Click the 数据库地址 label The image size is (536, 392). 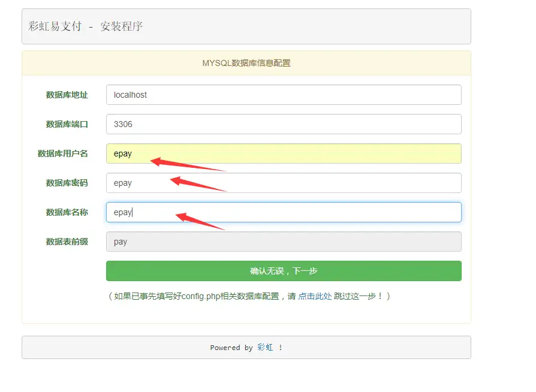click(67, 95)
